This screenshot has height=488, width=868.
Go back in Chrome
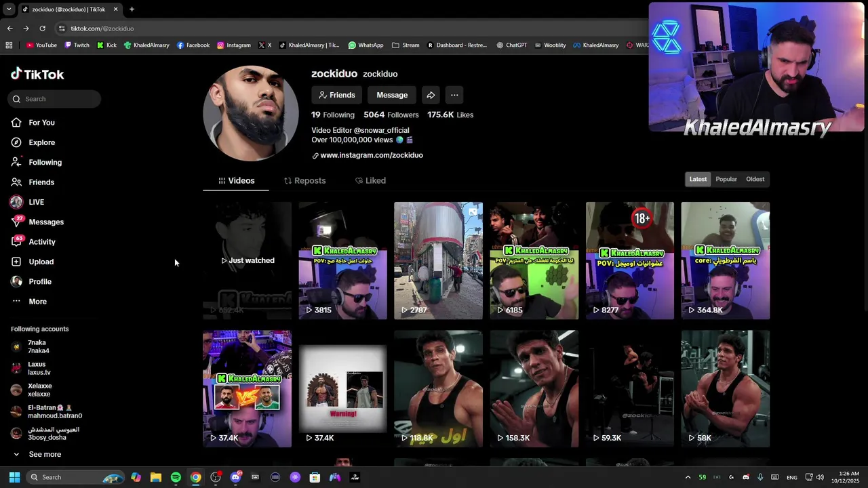(9, 28)
